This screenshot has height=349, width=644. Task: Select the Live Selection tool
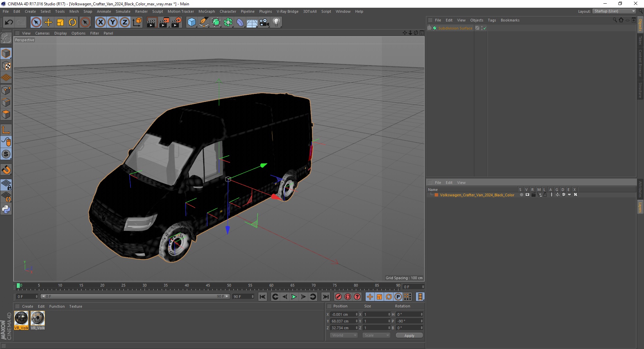click(36, 22)
